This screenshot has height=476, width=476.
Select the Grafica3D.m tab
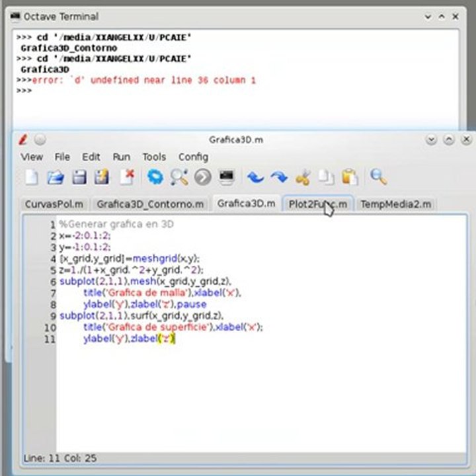(246, 203)
